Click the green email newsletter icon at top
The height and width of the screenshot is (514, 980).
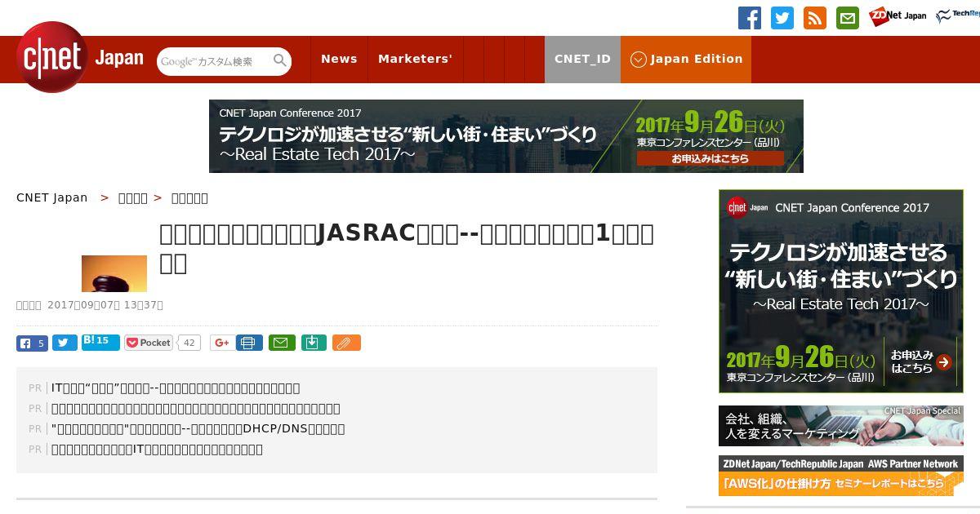pos(848,18)
